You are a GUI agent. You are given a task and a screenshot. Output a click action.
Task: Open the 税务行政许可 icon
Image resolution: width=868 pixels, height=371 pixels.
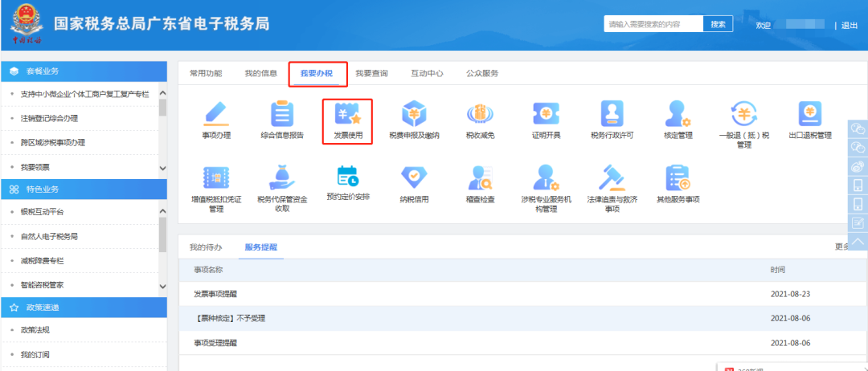click(612, 114)
